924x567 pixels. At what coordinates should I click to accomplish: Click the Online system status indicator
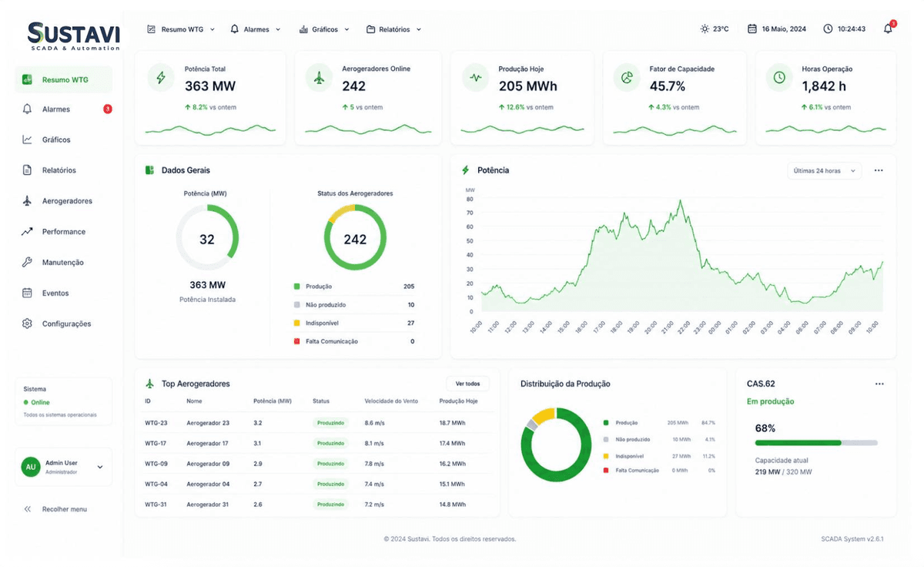click(37, 402)
